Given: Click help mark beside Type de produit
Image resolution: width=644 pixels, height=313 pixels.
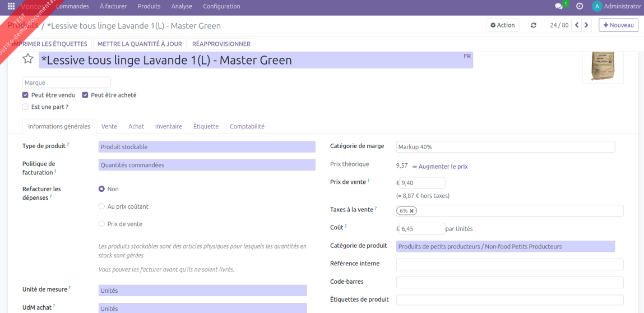Looking at the screenshot, I should (x=68, y=145).
